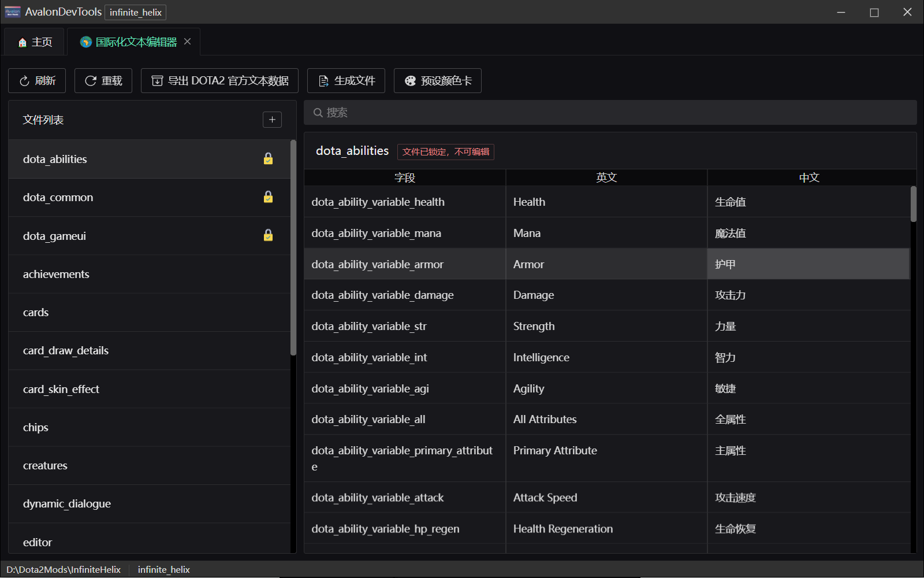The width and height of the screenshot is (924, 578).
Task: Click the lock icon beside dota_gameui
Action: tap(268, 235)
